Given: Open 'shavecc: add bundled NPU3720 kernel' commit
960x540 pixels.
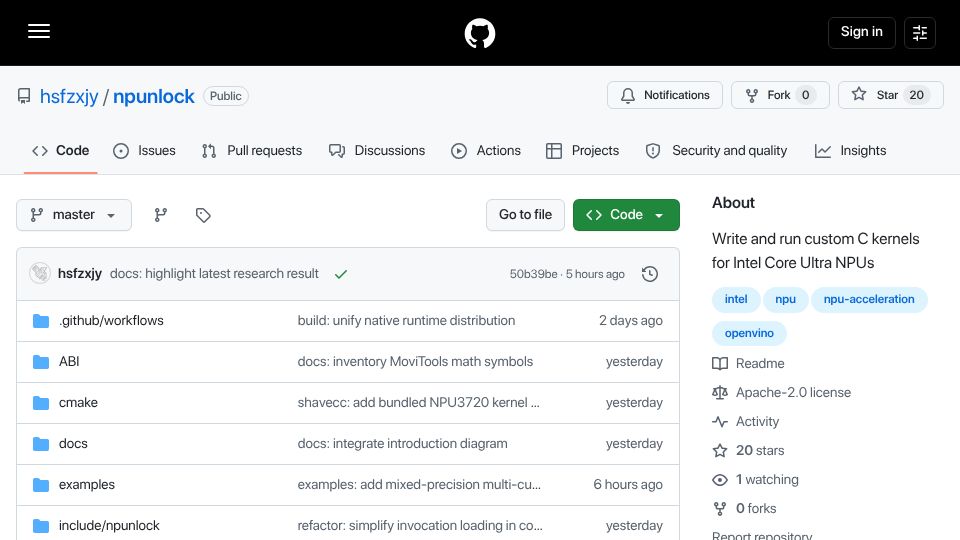Looking at the screenshot, I should [x=419, y=403].
